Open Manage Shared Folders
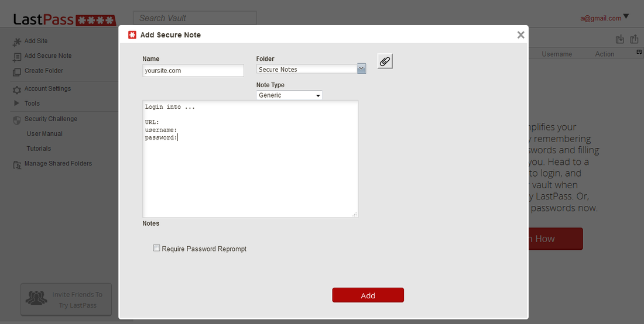Viewport: 644px width, 324px height. pos(59,163)
